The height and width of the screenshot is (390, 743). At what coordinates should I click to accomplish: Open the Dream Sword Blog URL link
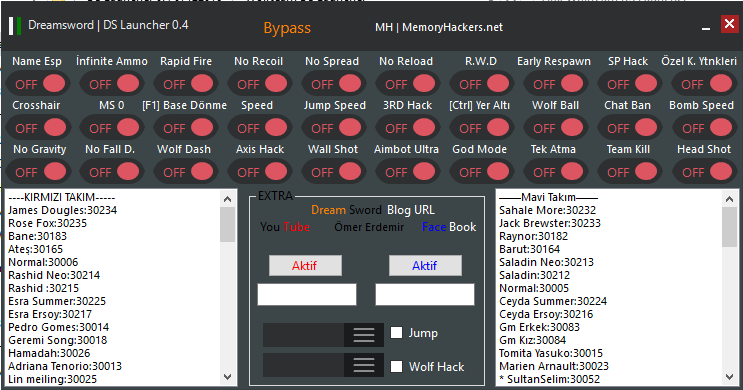pos(373,210)
